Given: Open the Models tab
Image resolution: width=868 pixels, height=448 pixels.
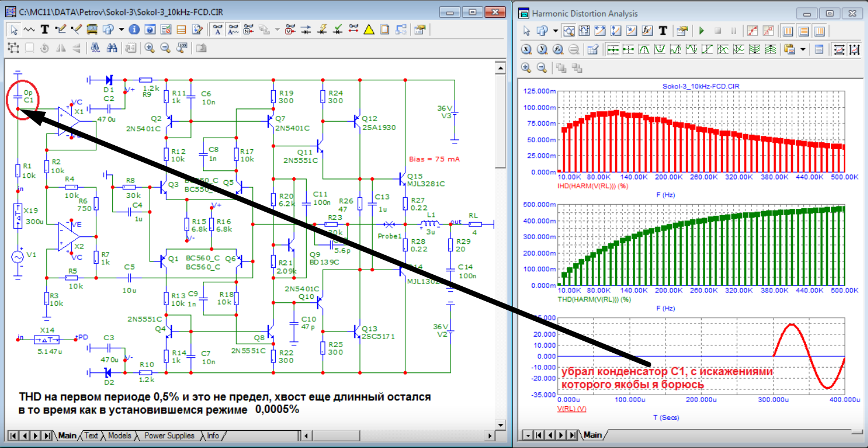Looking at the screenshot, I should 119,436.
